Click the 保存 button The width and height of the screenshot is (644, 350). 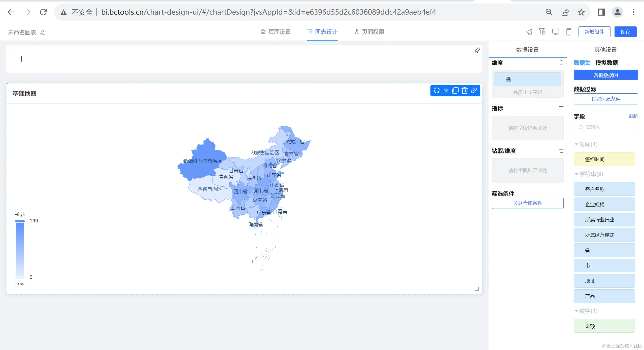(625, 32)
